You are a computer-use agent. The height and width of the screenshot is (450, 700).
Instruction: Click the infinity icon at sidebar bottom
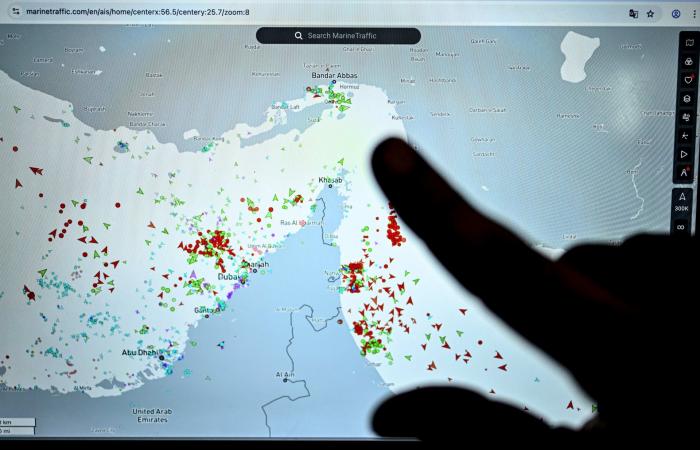682,227
